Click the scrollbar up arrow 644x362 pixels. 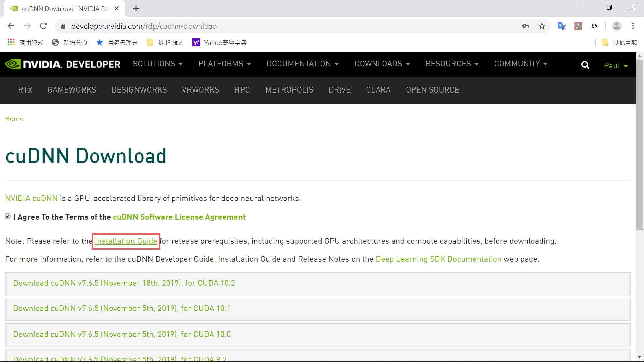pyautogui.click(x=640, y=56)
